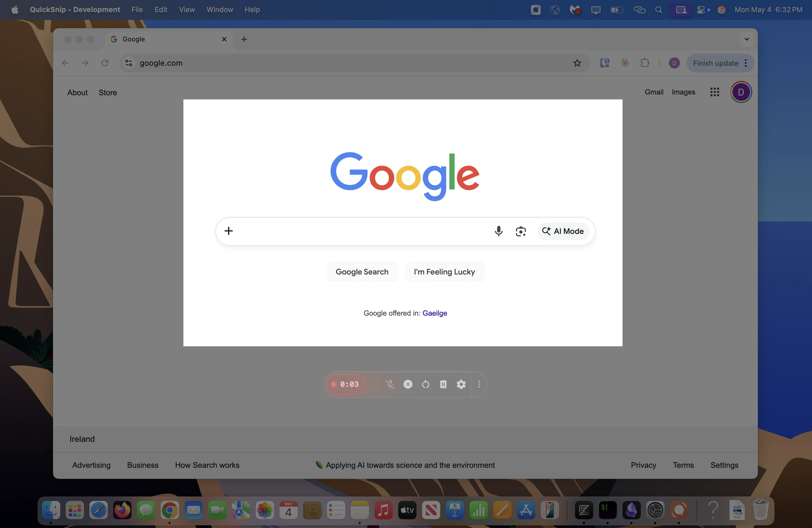Open Privacy footer link
The width and height of the screenshot is (812, 528).
tap(643, 465)
